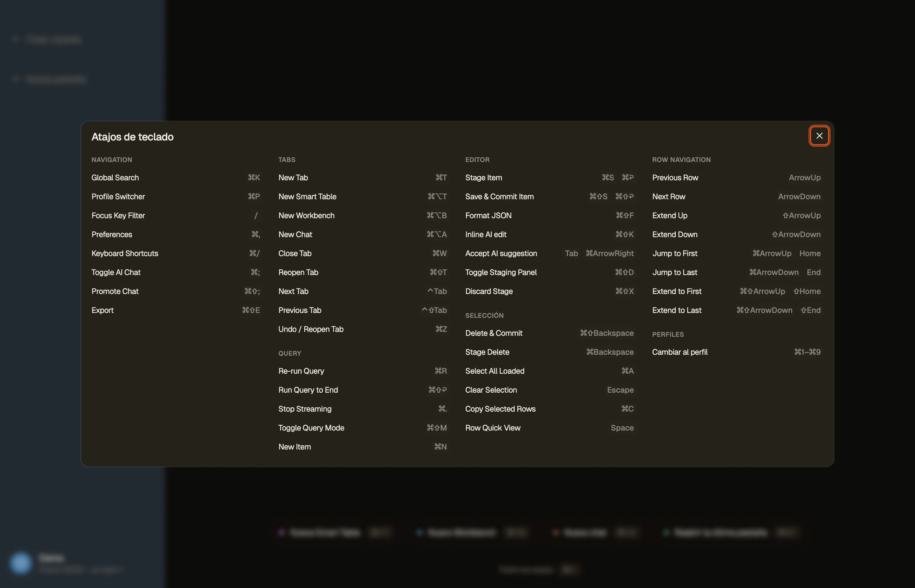The image size is (915, 588).
Task: Select the 'New Smart Table' label
Action: pyautogui.click(x=307, y=197)
